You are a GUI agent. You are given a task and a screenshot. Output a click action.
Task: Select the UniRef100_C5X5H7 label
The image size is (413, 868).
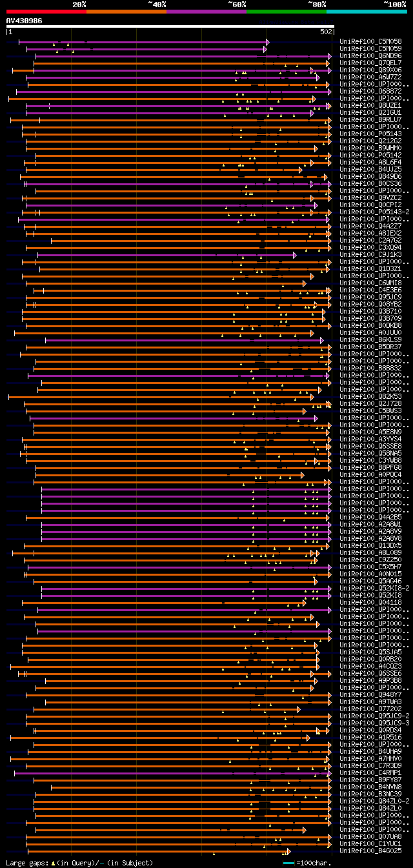(x=370, y=567)
